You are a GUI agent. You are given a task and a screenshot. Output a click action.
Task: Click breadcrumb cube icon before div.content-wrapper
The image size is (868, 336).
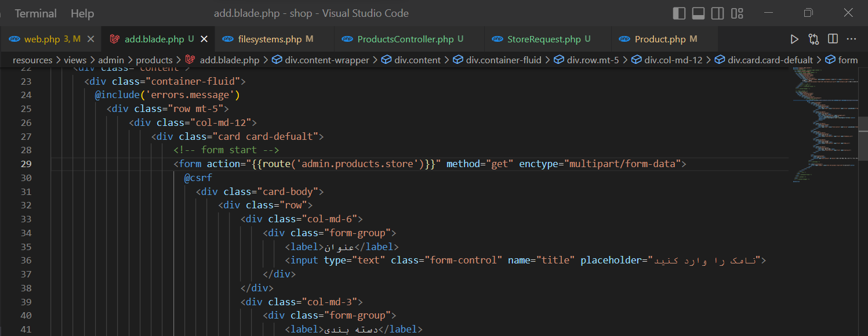click(277, 60)
